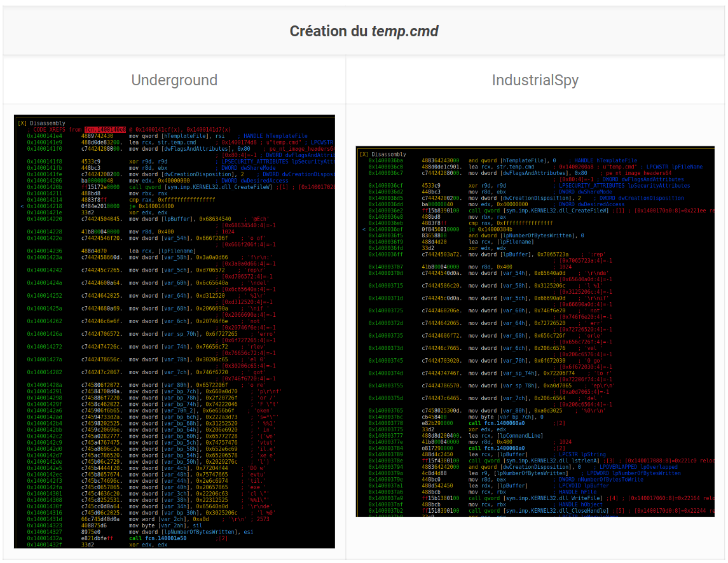Click the jump arrow marker beside 0x140014218

[x=22, y=206]
